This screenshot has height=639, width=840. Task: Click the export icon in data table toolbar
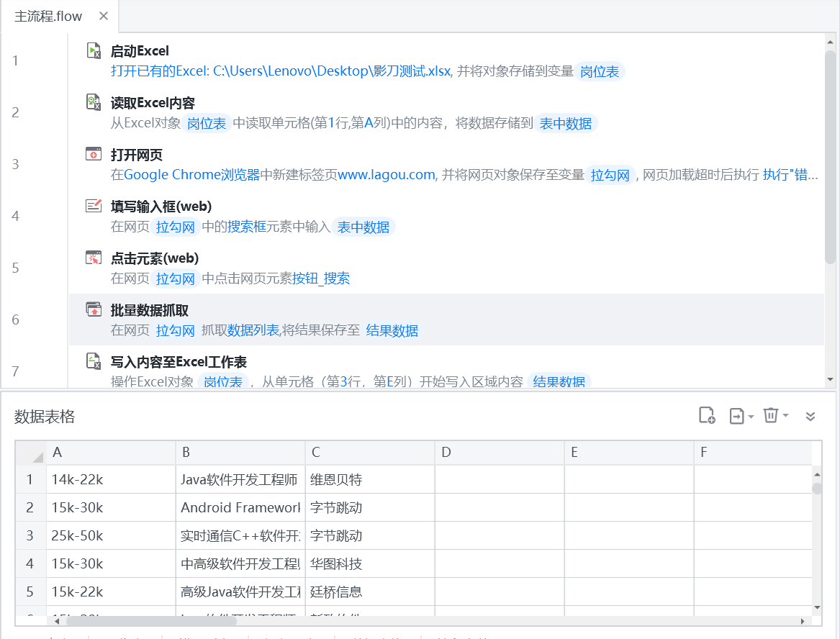(x=736, y=416)
